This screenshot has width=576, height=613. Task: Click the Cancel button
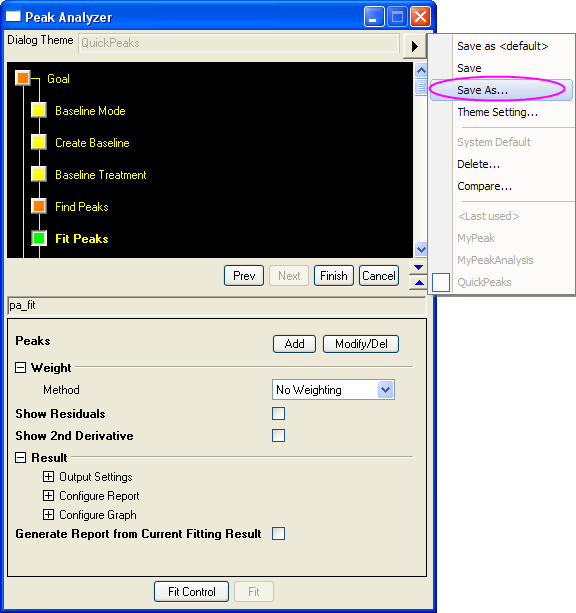379,276
